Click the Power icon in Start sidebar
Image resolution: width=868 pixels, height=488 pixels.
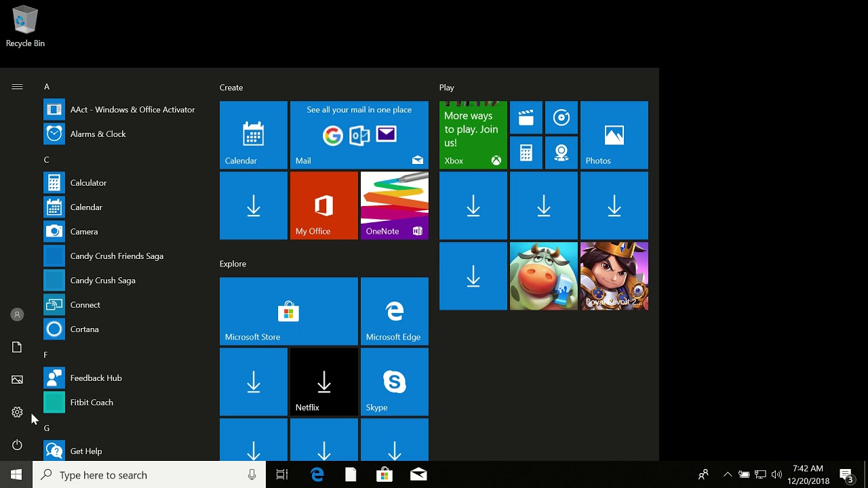click(17, 445)
